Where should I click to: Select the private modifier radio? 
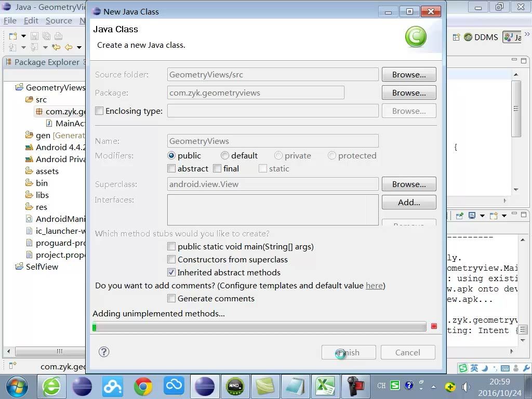[278, 155]
